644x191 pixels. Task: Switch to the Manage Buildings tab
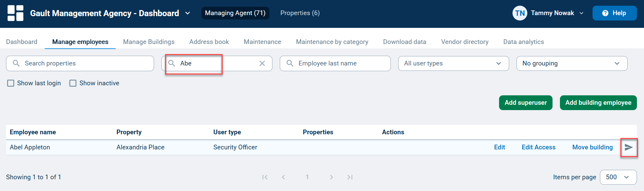pos(149,42)
